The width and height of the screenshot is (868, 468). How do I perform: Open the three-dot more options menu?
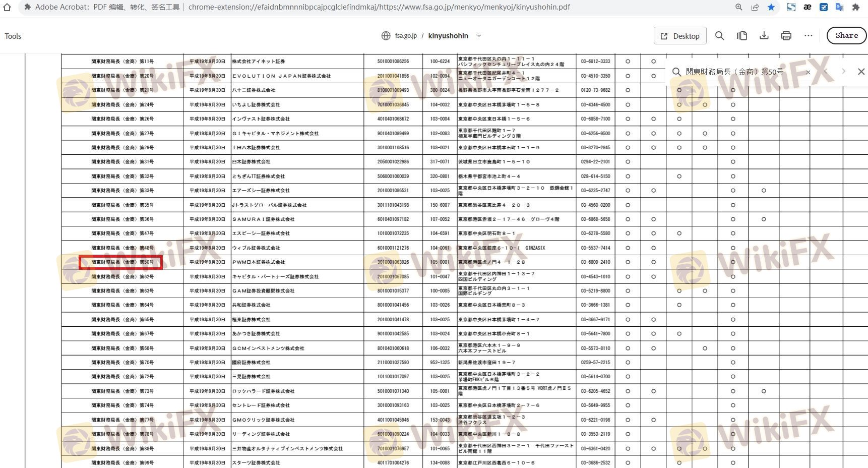[x=808, y=36]
